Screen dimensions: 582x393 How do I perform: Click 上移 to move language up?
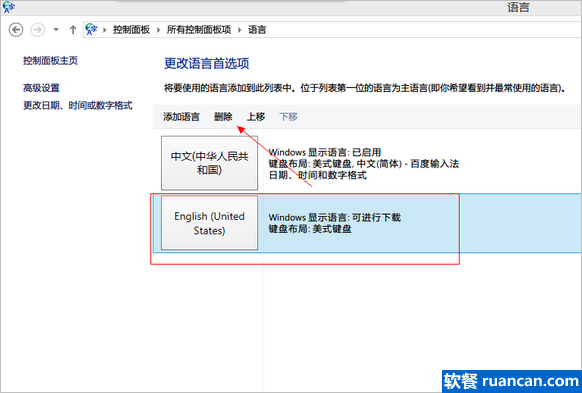click(x=256, y=117)
